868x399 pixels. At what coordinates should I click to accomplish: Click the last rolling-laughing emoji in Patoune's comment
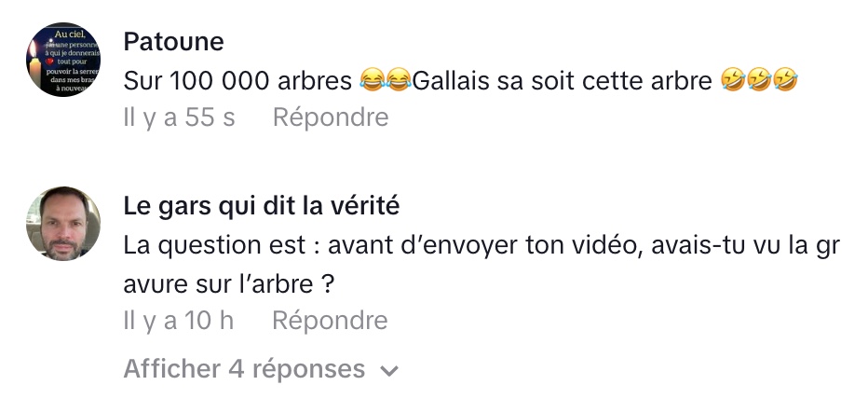[x=785, y=80]
